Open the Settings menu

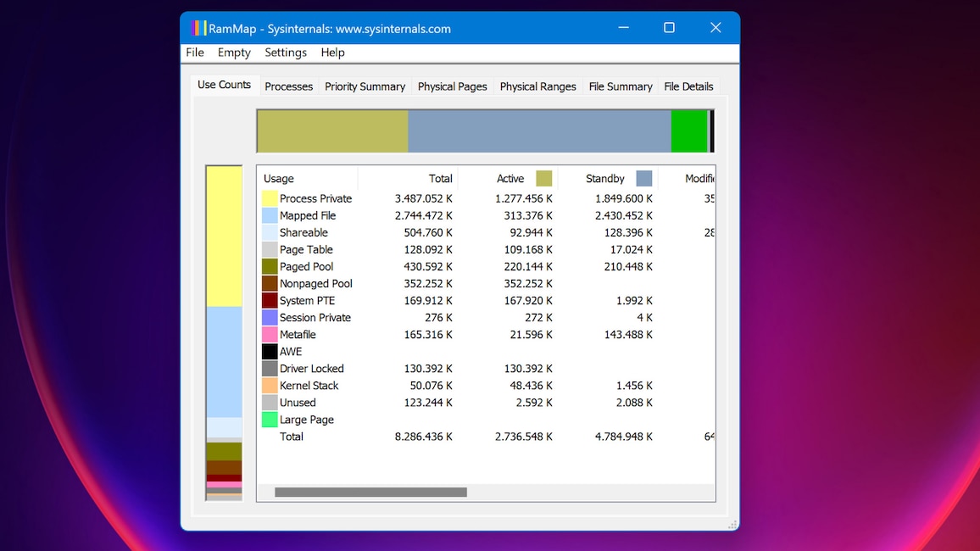coord(286,53)
